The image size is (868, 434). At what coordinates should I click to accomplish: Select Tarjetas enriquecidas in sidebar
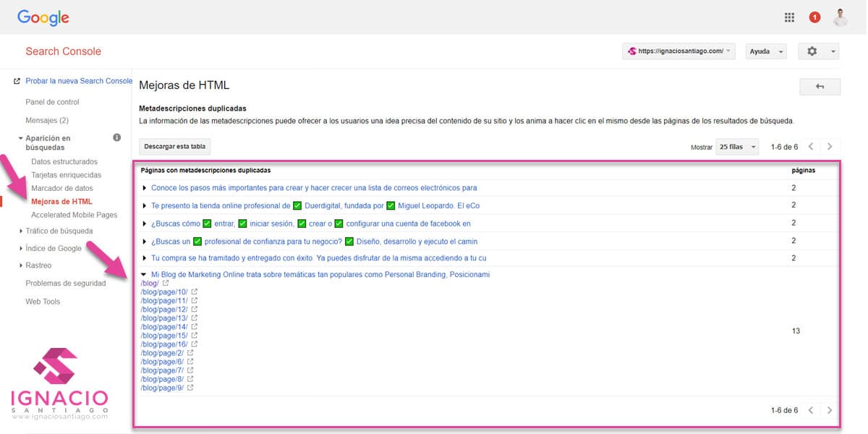click(x=67, y=175)
